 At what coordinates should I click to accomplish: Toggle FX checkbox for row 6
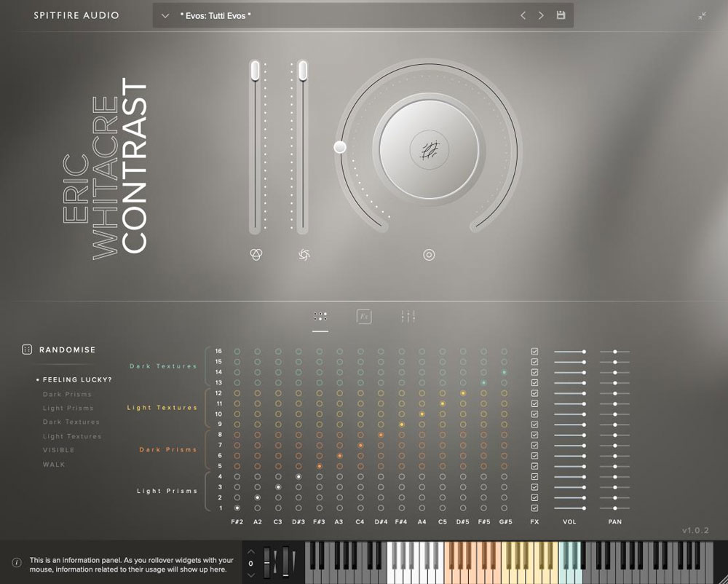(534, 456)
